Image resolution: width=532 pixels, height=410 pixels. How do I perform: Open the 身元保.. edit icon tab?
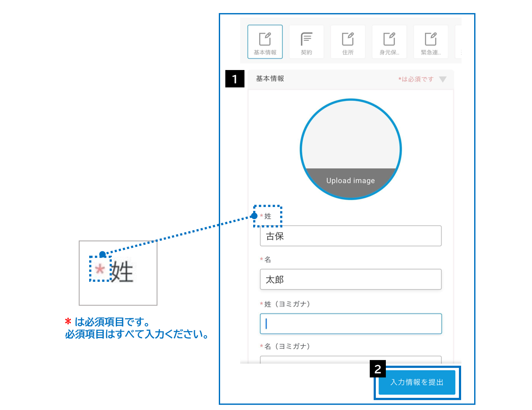(x=389, y=42)
